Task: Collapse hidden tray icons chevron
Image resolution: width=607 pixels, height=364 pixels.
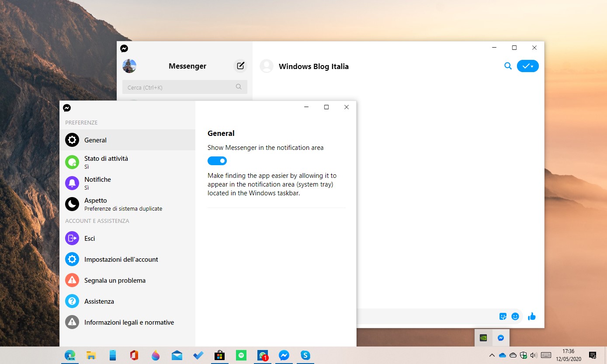Action: tap(492, 355)
